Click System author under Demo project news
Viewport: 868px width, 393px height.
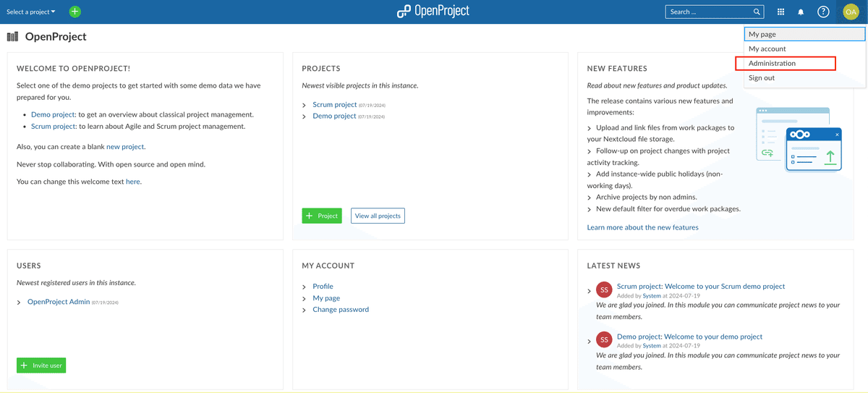tap(652, 346)
